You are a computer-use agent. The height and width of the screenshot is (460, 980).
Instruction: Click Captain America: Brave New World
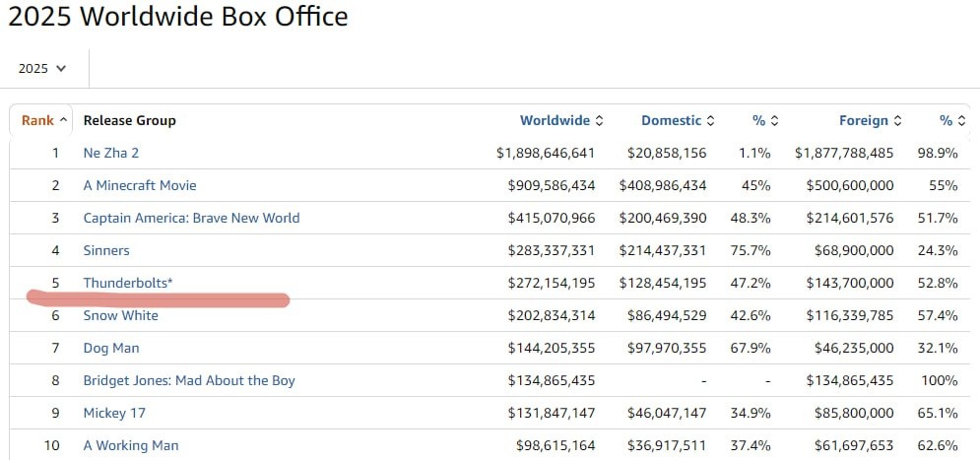191,218
